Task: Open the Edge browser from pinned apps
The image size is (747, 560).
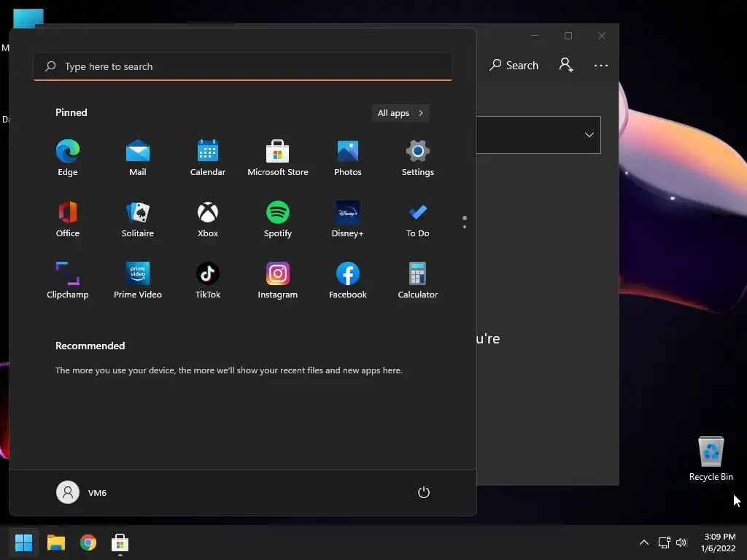Action: click(68, 158)
